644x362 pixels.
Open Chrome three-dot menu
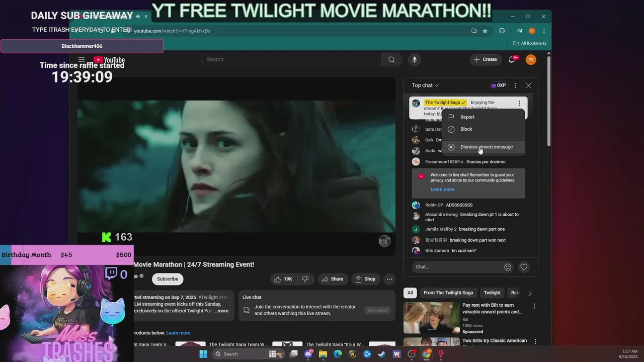point(544,31)
